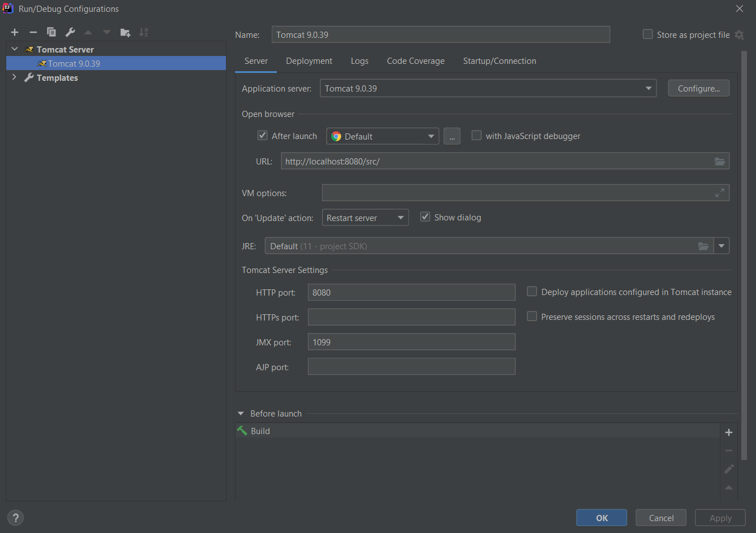The width and height of the screenshot is (756, 533).
Task: Click the OK button
Action: (602, 518)
